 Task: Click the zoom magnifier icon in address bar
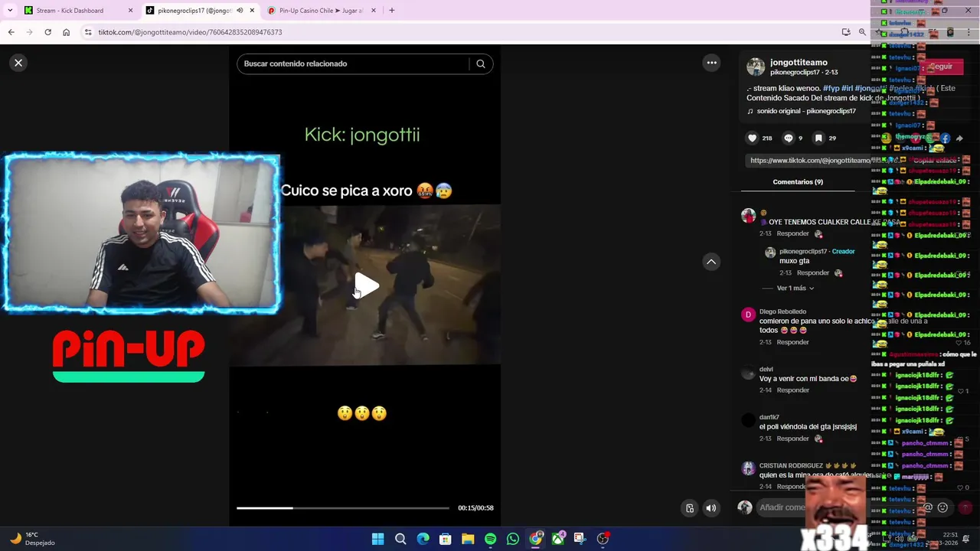[x=862, y=32]
